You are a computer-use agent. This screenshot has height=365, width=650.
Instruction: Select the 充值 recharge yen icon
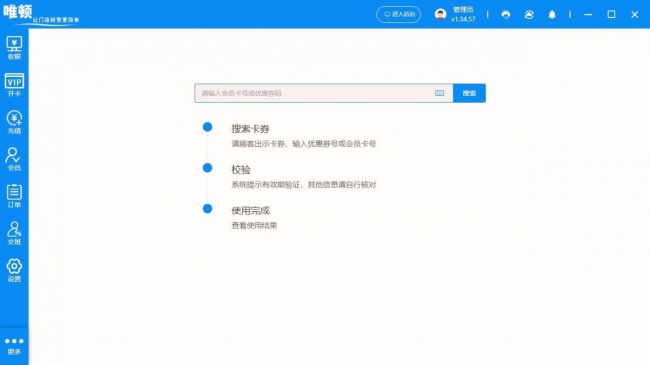(14, 122)
